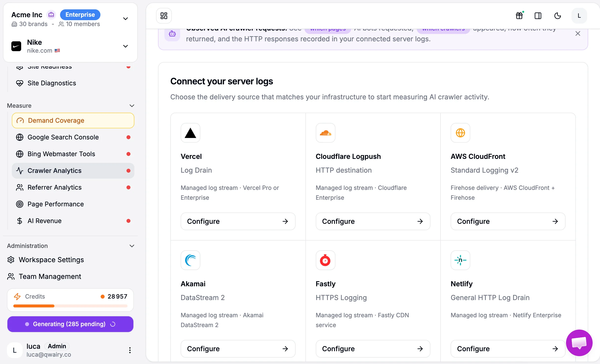
Task: Click the Fastly stopwatch logo
Action: [325, 260]
